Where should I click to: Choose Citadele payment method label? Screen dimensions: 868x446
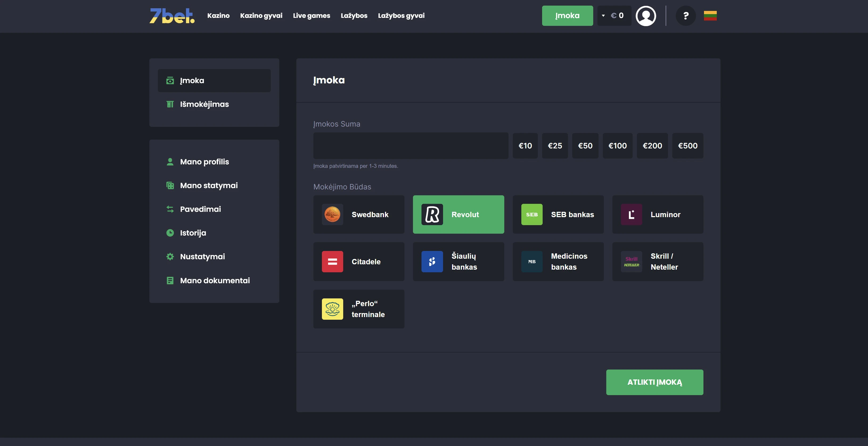366,262
